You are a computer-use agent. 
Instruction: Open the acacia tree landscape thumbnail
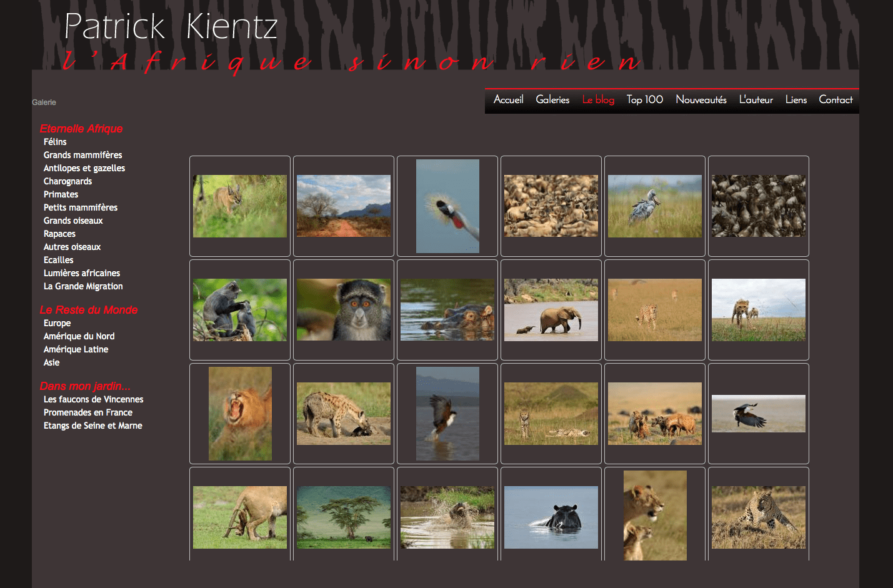coord(344,517)
